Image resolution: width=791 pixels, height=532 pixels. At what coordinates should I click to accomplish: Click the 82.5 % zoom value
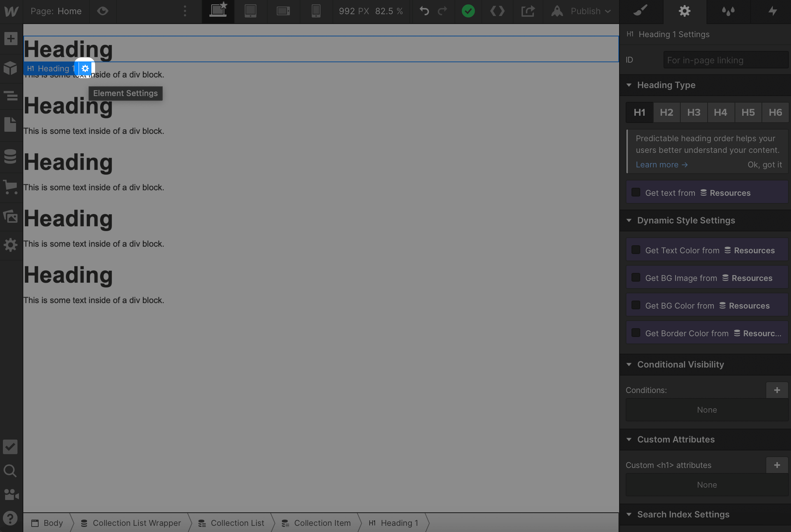(x=389, y=11)
